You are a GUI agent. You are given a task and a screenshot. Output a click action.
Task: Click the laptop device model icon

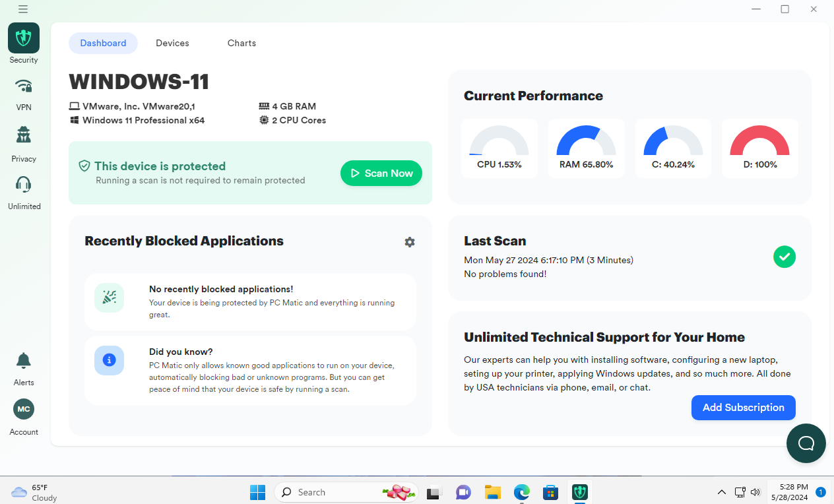click(x=75, y=106)
